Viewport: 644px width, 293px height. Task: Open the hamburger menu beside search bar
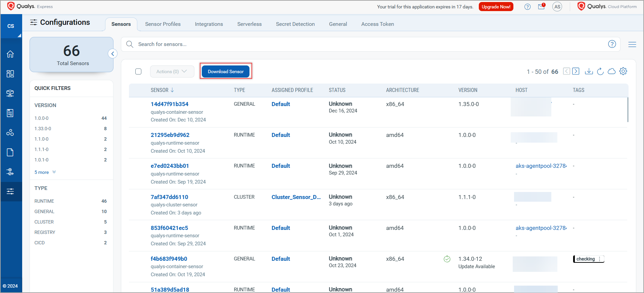[x=632, y=44]
